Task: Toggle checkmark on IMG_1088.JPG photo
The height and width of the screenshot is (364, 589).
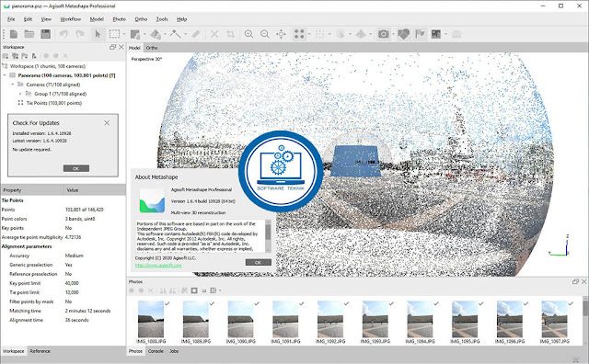Action: (167, 303)
